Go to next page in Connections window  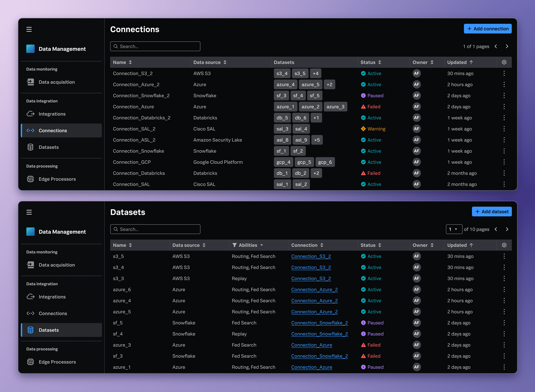[x=507, y=46]
